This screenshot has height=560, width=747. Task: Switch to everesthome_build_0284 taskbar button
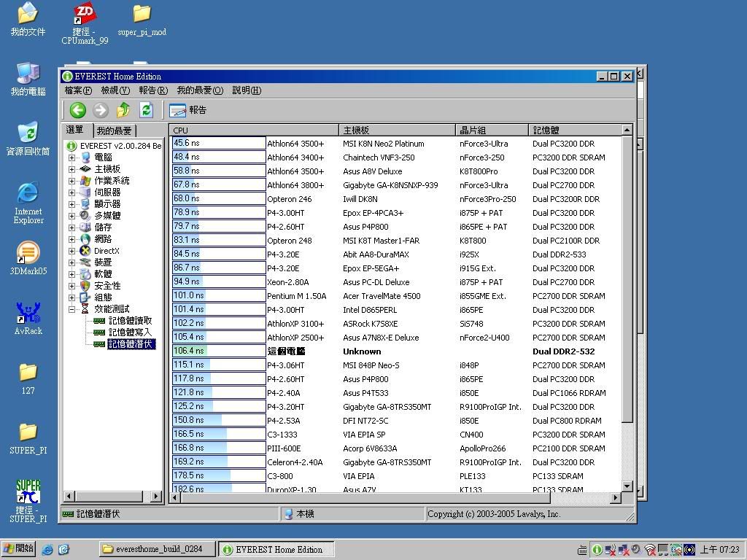coord(158,549)
